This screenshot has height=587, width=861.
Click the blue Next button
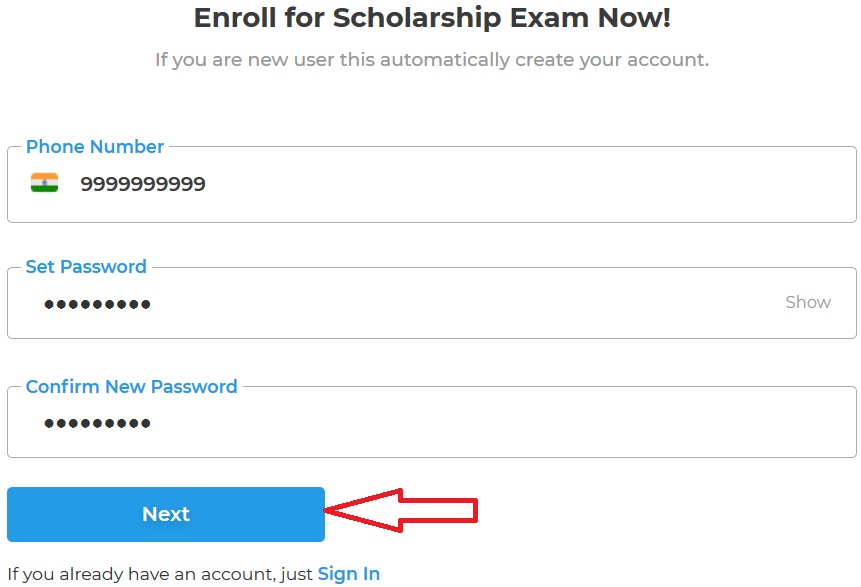(166, 514)
